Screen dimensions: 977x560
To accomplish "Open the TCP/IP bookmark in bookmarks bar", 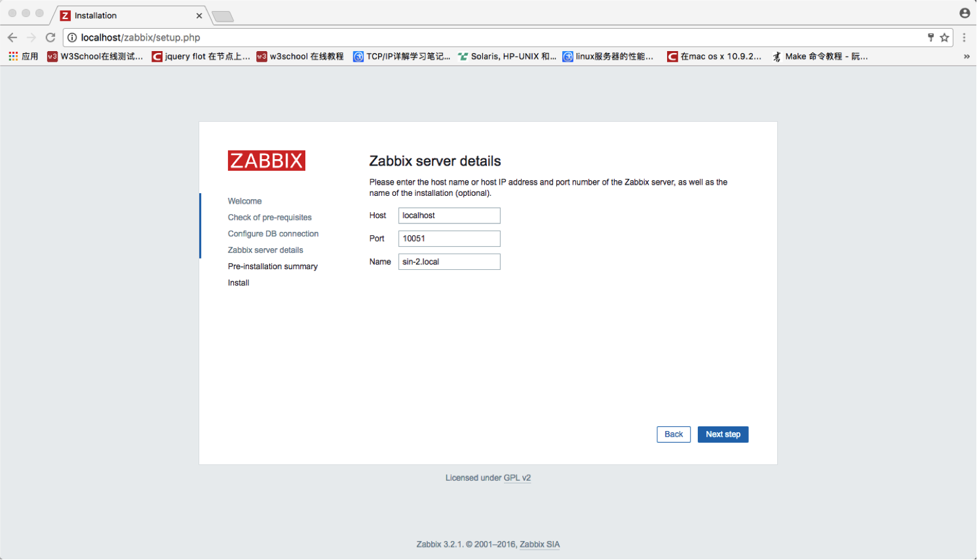I will click(402, 56).
